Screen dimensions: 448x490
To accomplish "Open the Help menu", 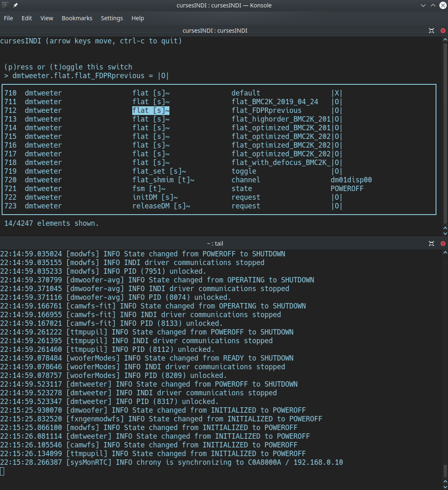I will pos(138,18).
